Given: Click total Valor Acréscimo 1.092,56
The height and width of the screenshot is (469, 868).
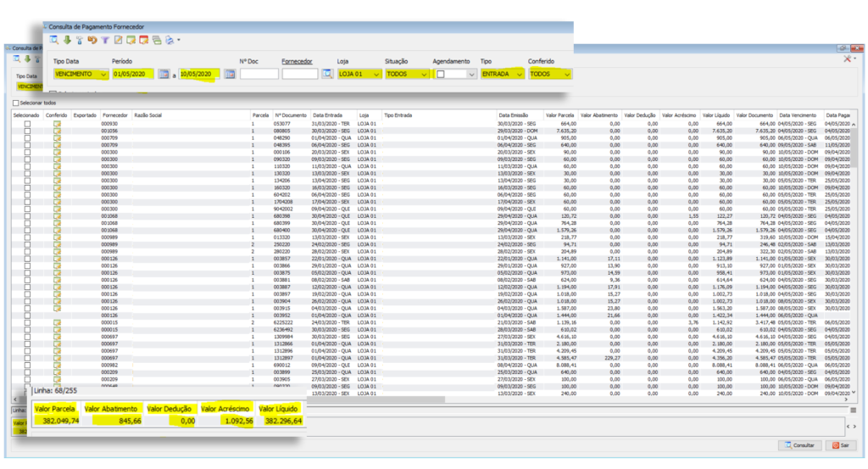Looking at the screenshot, I should click(238, 421).
